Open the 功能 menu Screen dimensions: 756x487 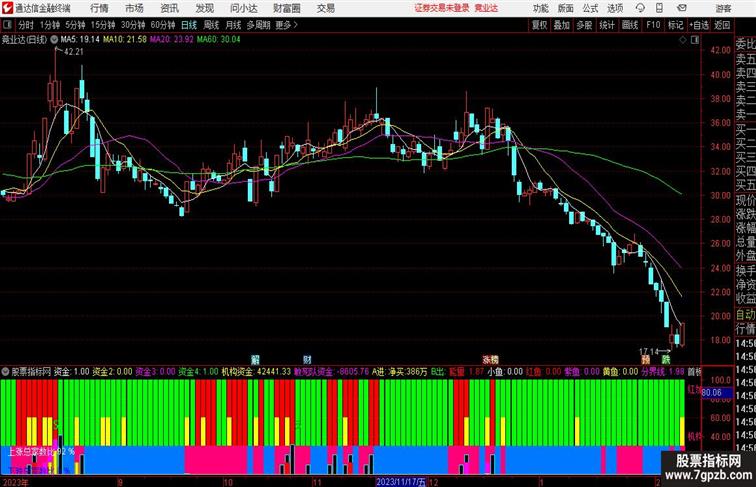click(540, 8)
